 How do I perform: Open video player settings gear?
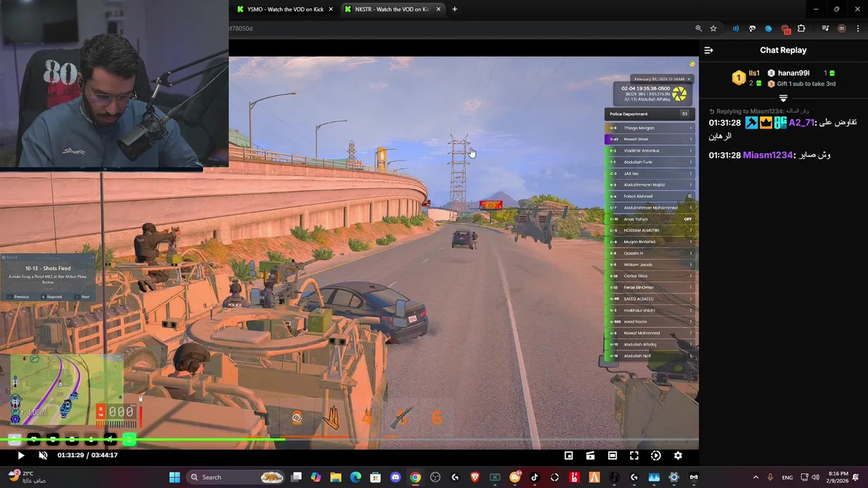coord(677,455)
